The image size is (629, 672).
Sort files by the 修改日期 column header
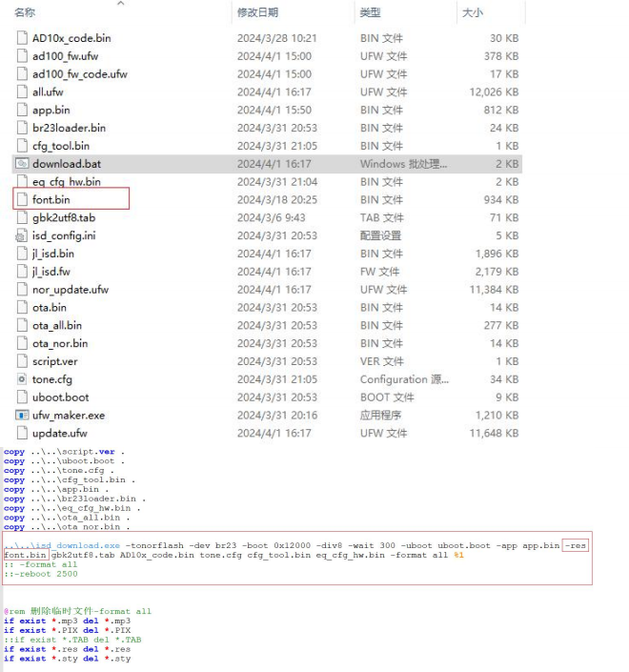[258, 12]
